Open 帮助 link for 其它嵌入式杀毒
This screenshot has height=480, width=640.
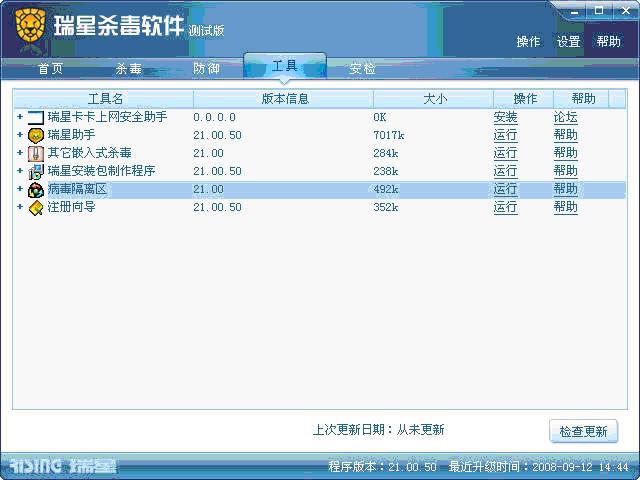point(565,153)
